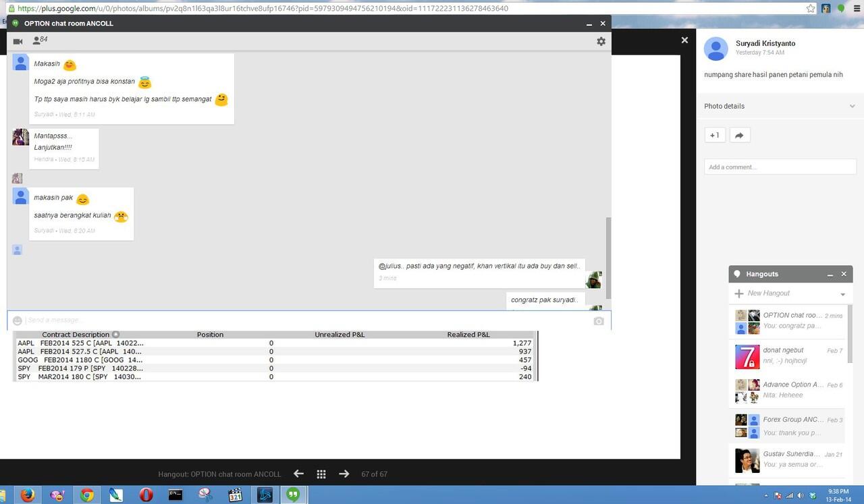Open the Advance Option conversation
This screenshot has height=504, width=864.
point(788,390)
